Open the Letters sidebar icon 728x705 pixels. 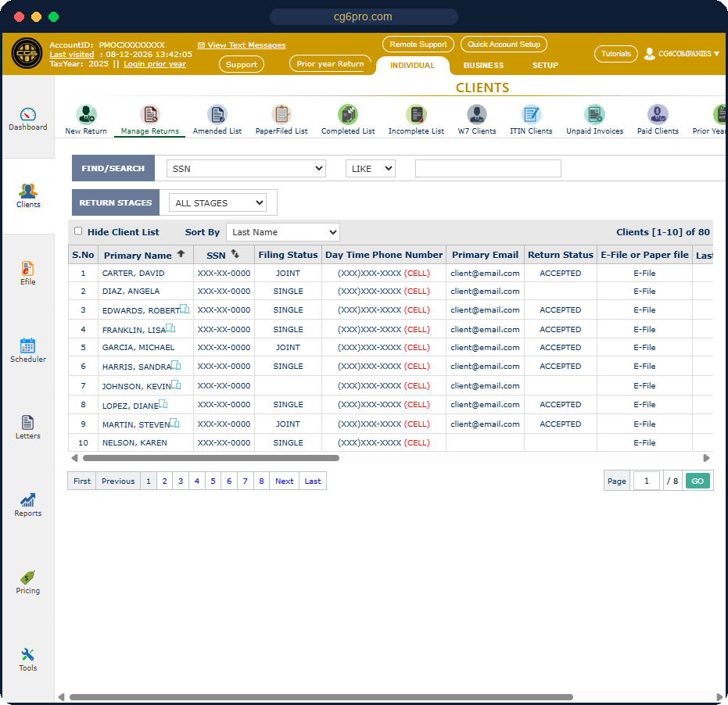[x=28, y=423]
